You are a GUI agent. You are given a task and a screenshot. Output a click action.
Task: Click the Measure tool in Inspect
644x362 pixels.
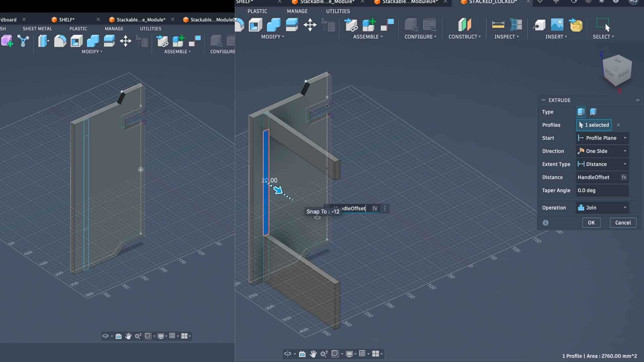[498, 25]
